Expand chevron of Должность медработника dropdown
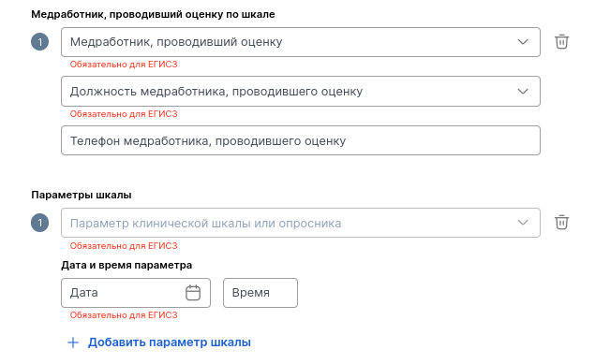This screenshot has height=364, width=595. click(x=523, y=92)
